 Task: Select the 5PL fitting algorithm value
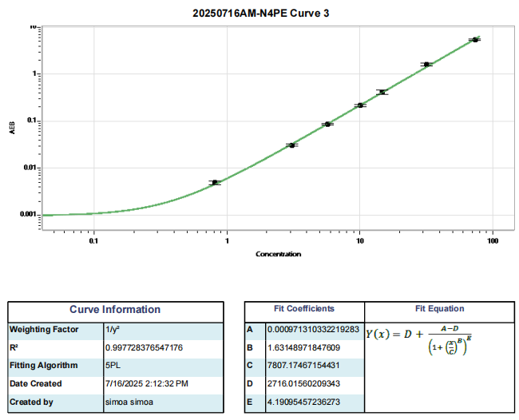point(113,366)
